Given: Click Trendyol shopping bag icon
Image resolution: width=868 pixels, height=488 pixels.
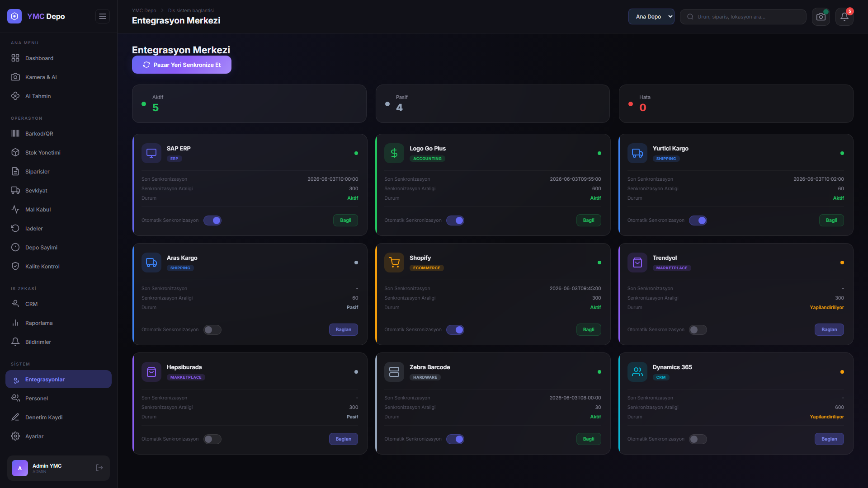Looking at the screenshot, I should pos(637,263).
